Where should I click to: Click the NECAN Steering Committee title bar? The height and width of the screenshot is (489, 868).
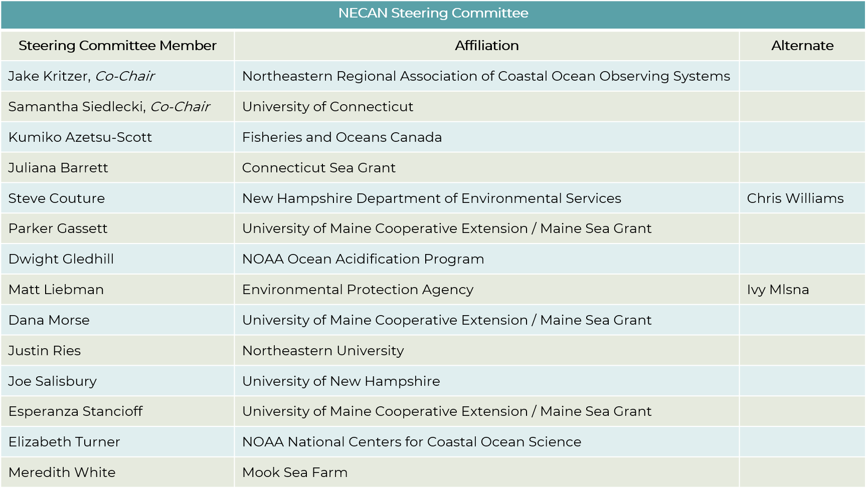point(433,14)
